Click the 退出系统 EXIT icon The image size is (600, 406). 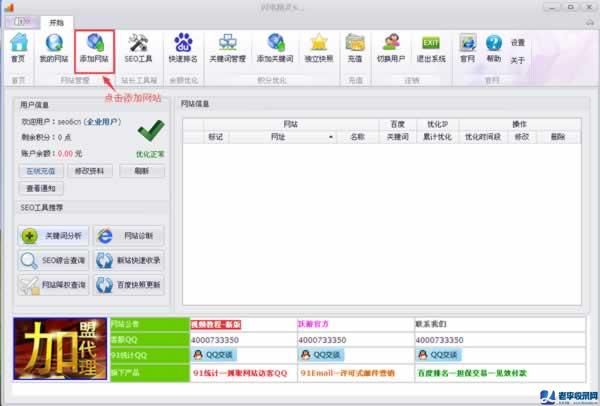(x=431, y=48)
